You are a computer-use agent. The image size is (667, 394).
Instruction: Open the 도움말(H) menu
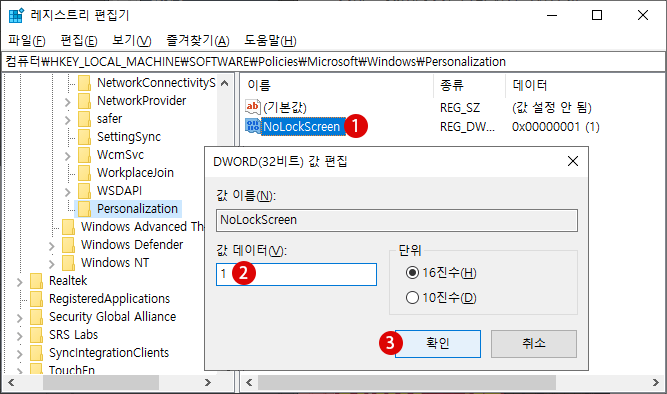270,41
